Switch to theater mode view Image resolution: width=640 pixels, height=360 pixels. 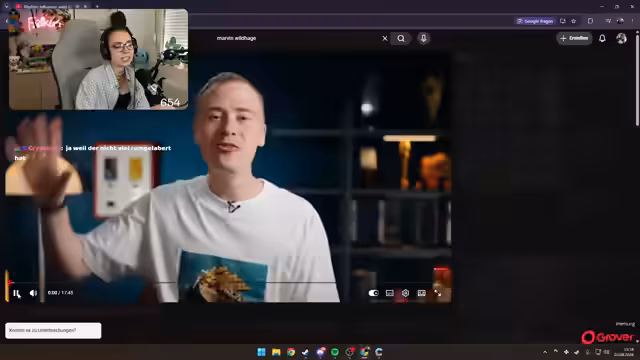tap(422, 293)
